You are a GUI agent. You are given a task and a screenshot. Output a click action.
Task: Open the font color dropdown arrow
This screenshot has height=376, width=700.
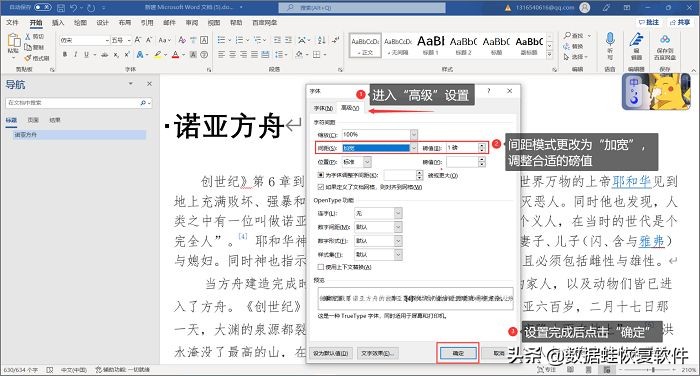click(x=183, y=54)
